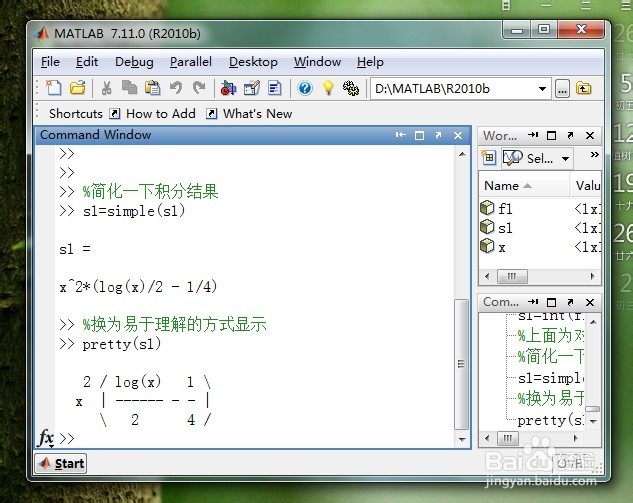Image resolution: width=633 pixels, height=503 pixels.
Task: Click the Command History down scroll arrow
Action: coord(593,421)
